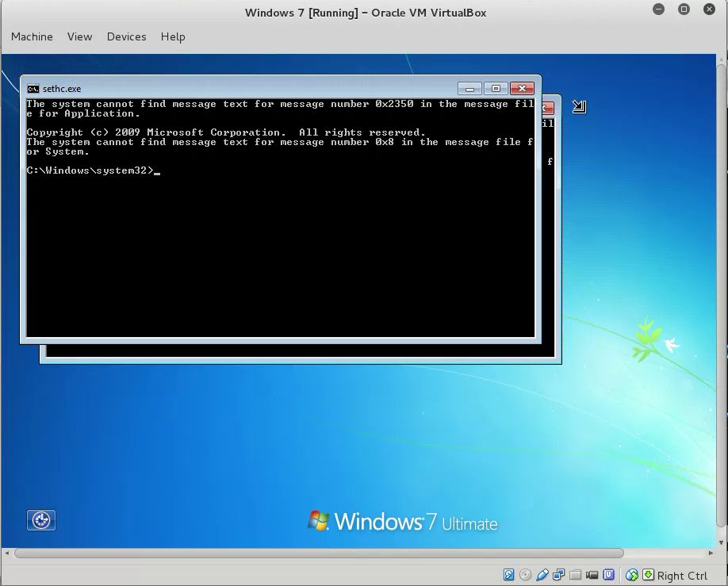Open the Machine menu

[x=32, y=36]
